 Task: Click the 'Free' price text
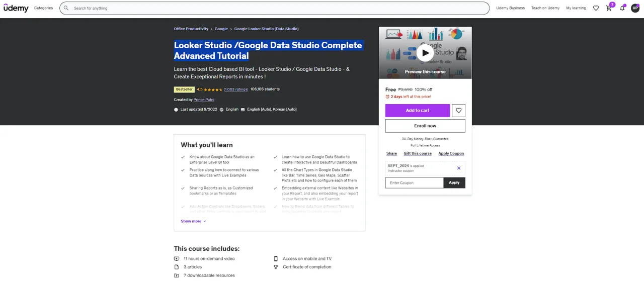click(391, 89)
